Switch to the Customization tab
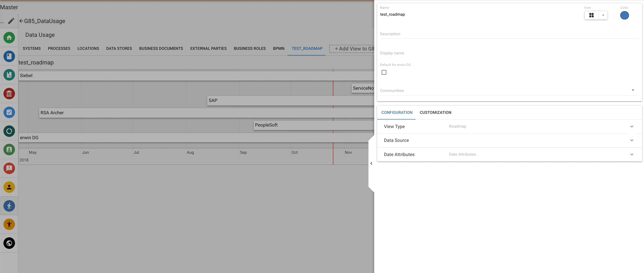Screen dimensions: 644x273 [x=435, y=112]
